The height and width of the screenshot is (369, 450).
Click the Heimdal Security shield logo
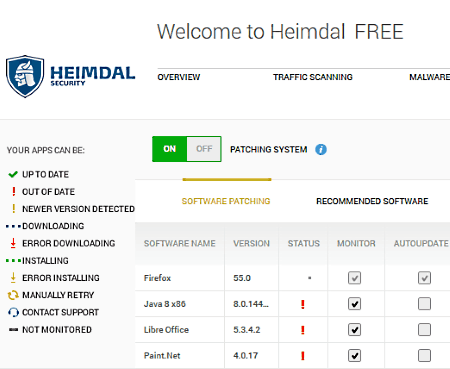pos(25,76)
